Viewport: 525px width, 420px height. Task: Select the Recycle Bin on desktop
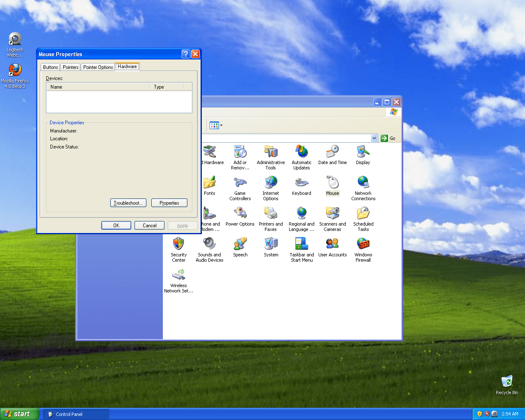click(x=507, y=385)
